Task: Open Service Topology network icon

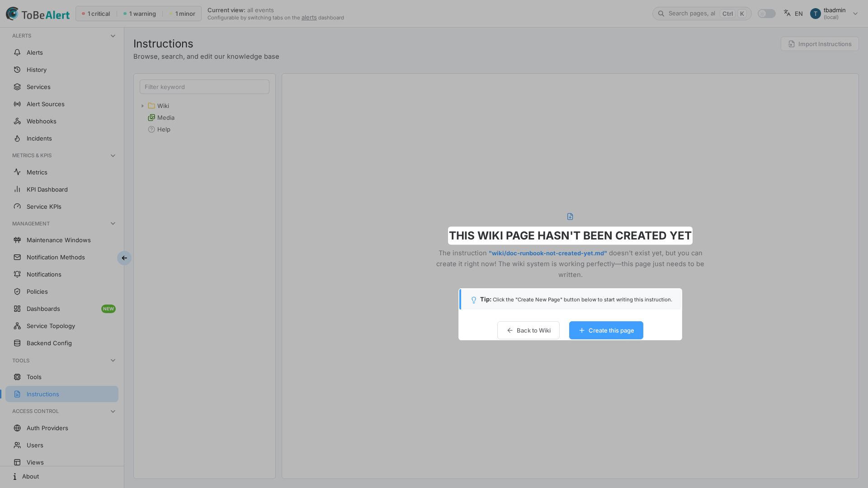Action: pyautogui.click(x=17, y=326)
